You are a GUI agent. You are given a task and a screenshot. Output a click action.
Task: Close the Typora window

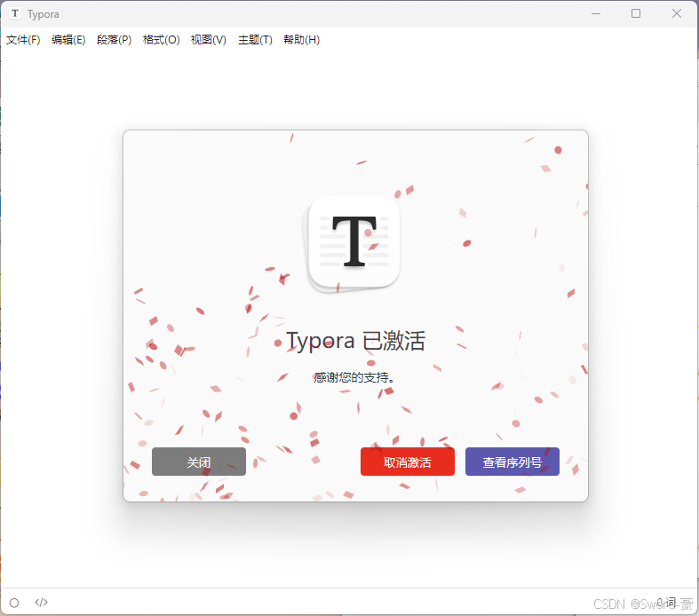pos(677,14)
